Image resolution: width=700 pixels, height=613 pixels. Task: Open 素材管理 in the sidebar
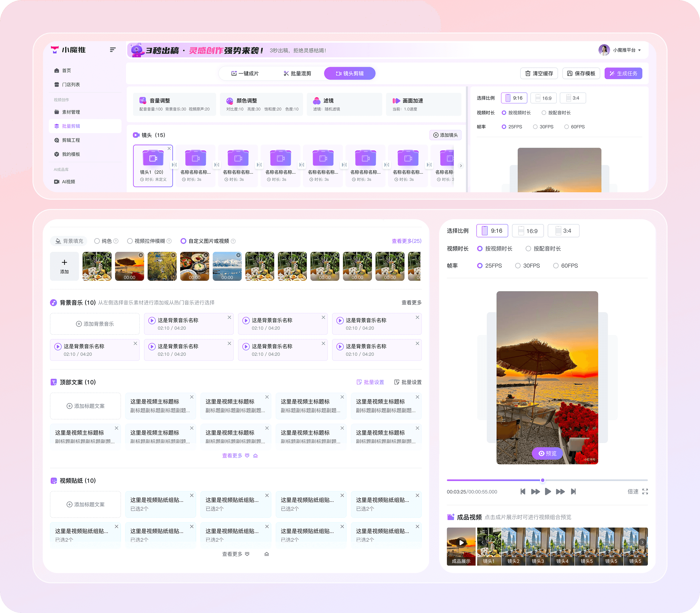point(71,112)
